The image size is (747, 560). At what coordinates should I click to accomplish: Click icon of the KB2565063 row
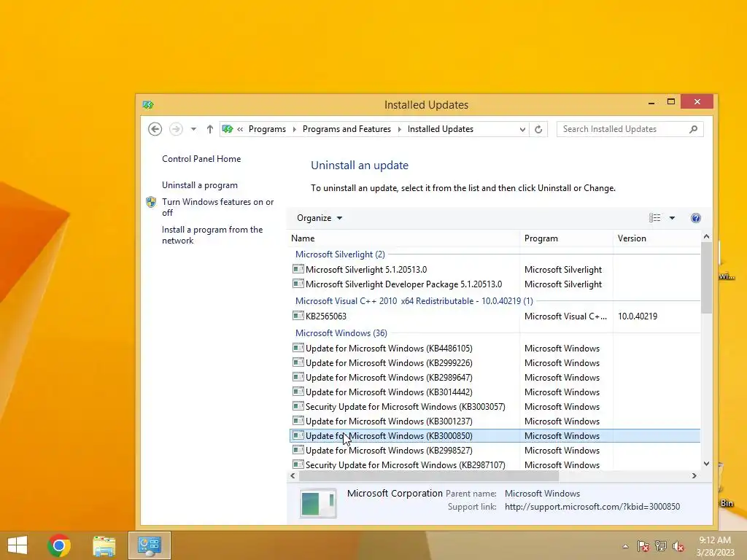point(298,316)
